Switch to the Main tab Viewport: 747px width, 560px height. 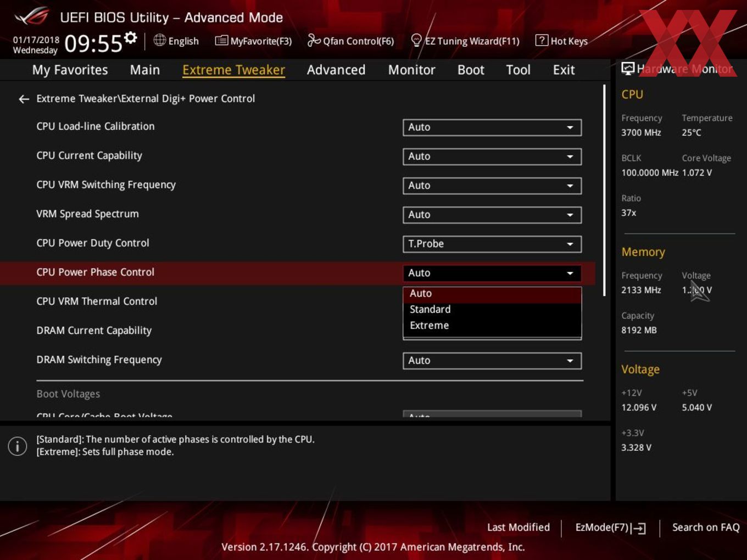(145, 70)
